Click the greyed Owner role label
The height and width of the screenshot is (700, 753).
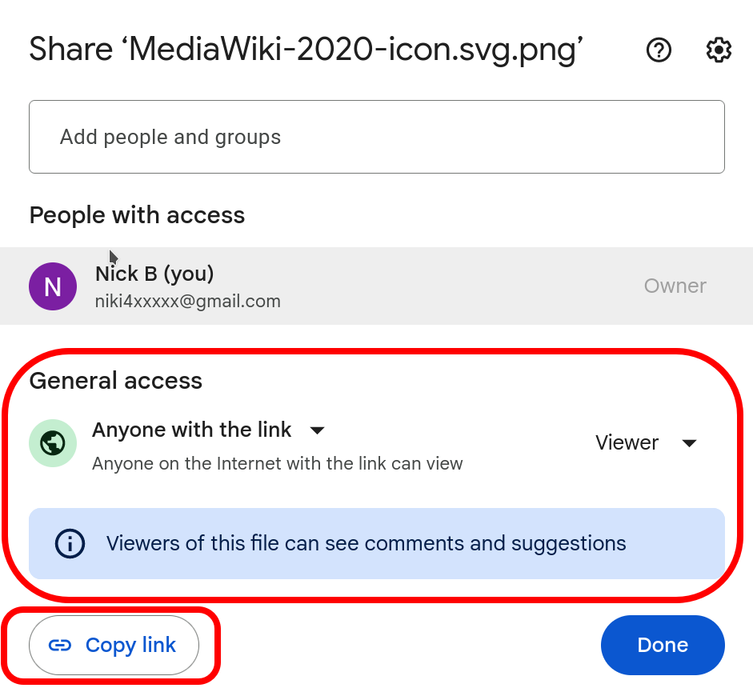click(675, 286)
